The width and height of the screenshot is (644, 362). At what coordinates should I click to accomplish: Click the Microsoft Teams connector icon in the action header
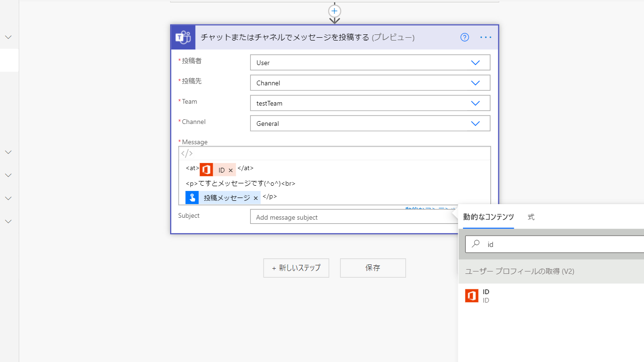tap(183, 37)
